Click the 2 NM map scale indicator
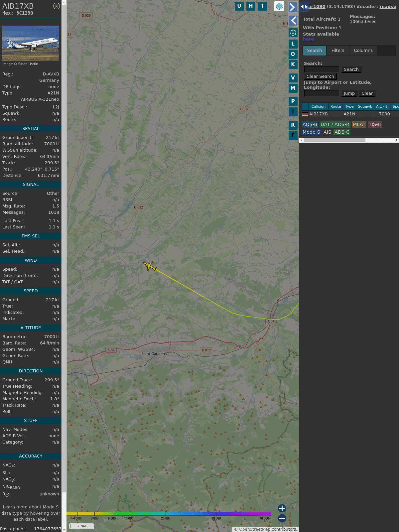The image size is (399, 532). pos(81,526)
